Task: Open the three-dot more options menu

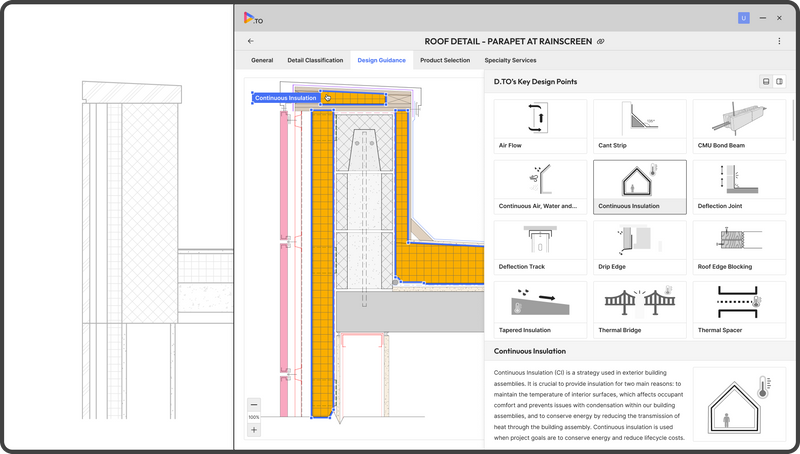Action: pyautogui.click(x=779, y=41)
